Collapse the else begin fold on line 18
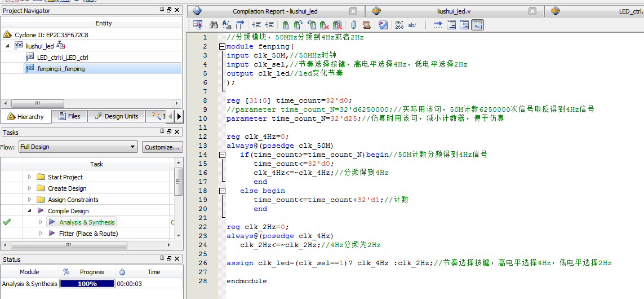This screenshot has width=644, height=299. click(222, 191)
